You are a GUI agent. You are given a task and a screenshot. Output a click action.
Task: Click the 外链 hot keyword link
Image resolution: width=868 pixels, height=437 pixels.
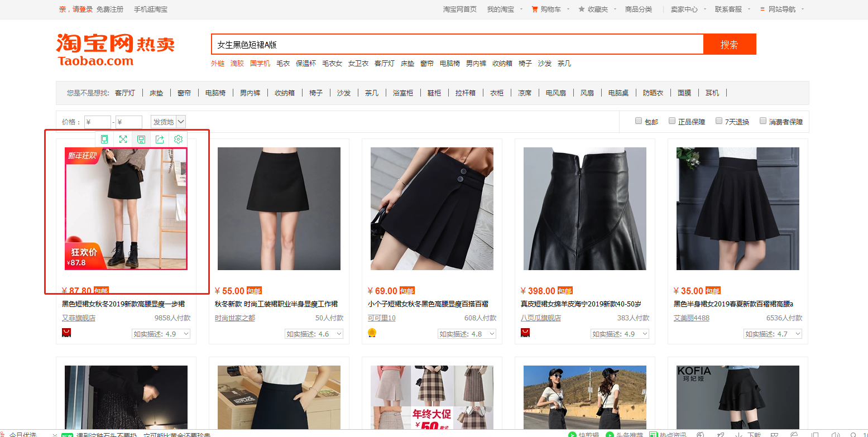218,64
